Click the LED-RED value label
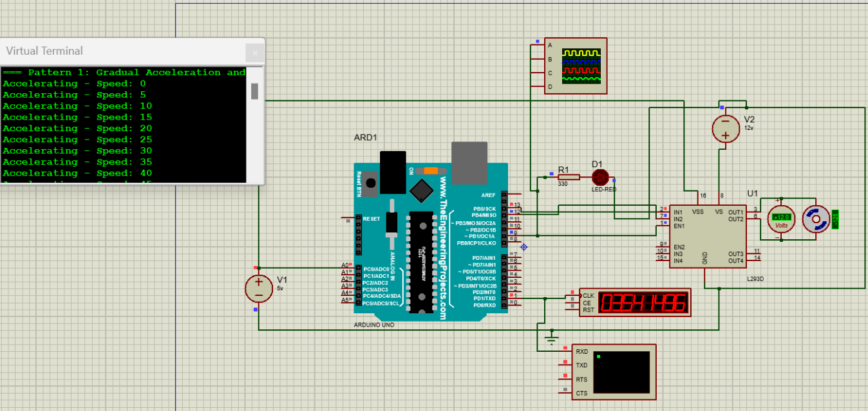868x411 pixels. [603, 190]
